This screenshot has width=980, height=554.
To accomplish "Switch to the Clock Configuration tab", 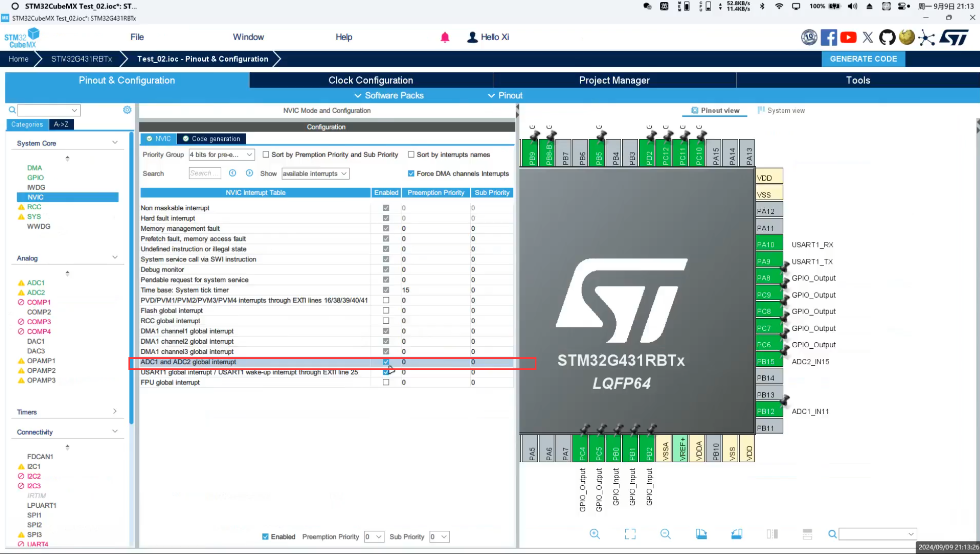I will (370, 80).
